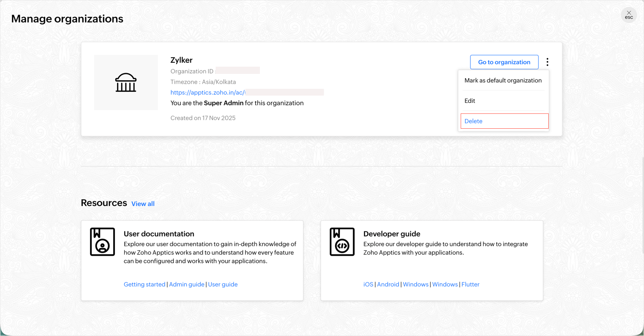Click the Developer guide code book icon
Image resolution: width=644 pixels, height=336 pixels.
[342, 242]
